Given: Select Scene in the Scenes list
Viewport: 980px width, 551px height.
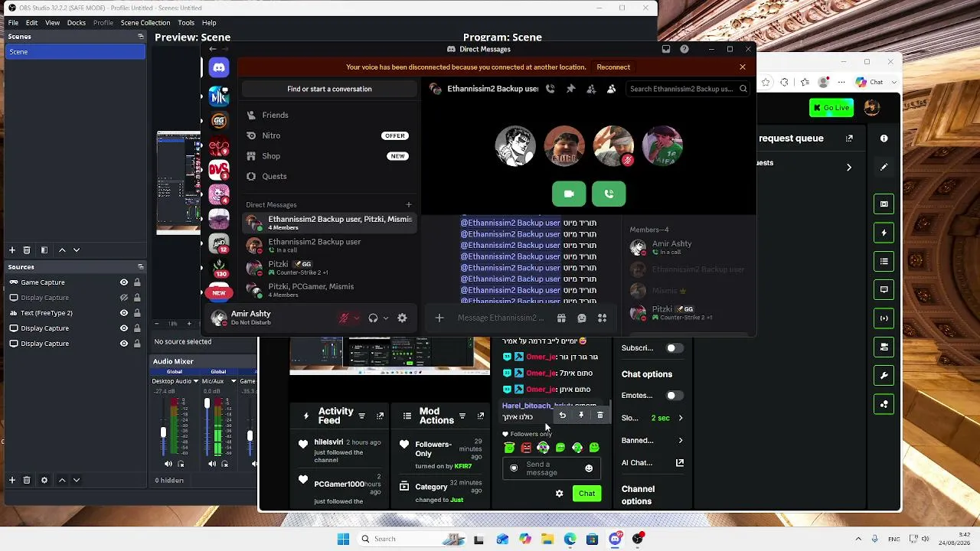Looking at the screenshot, I should (x=75, y=51).
